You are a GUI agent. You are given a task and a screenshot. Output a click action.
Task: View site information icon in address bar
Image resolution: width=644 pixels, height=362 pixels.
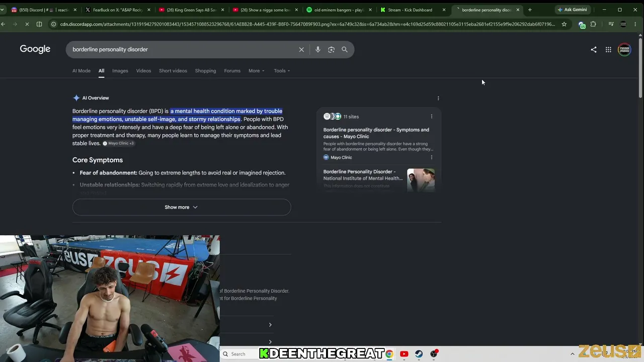(x=53, y=24)
